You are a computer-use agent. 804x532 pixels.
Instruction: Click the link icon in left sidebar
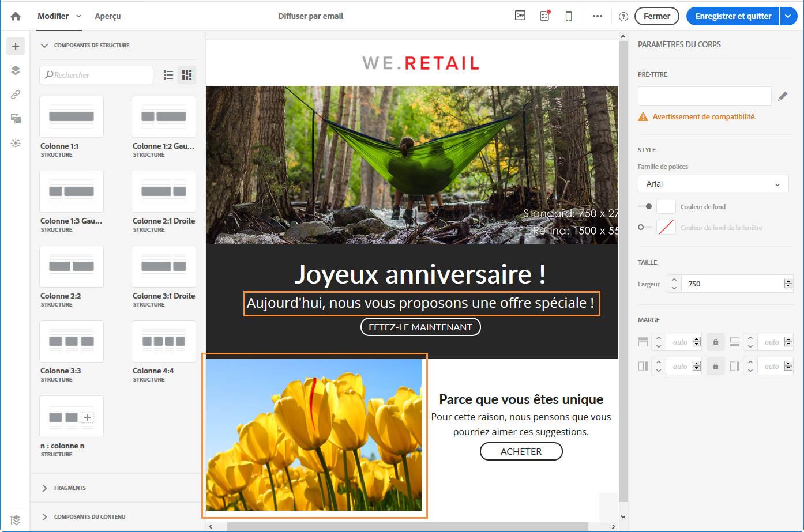click(16, 95)
